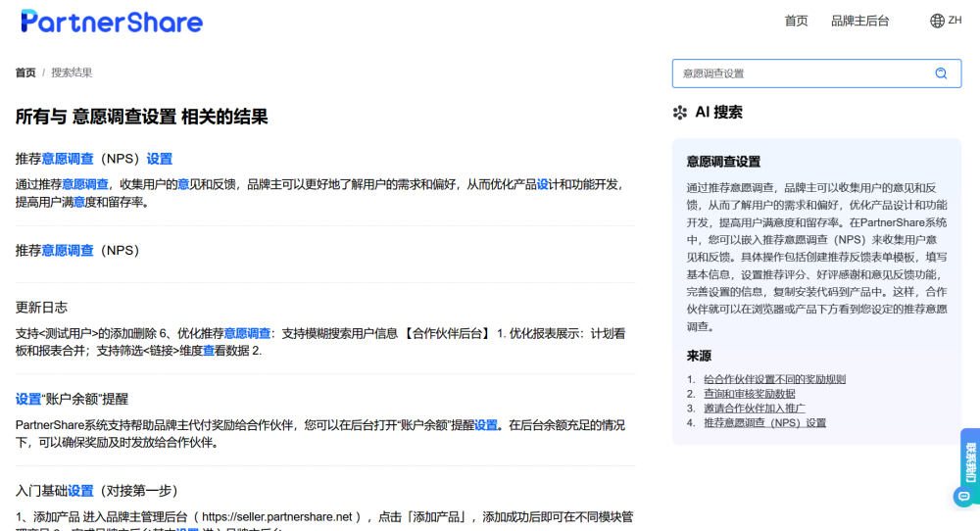The height and width of the screenshot is (531, 980).
Task: Click snippet starting 1、添加产品 进入品牌主管理后台
Action: (x=325, y=521)
